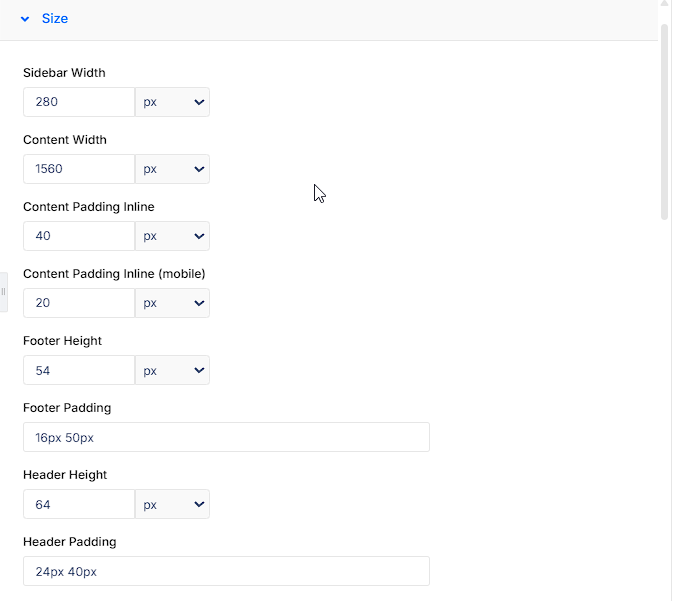Open Content Padding Inline unit dropdown

tap(172, 236)
